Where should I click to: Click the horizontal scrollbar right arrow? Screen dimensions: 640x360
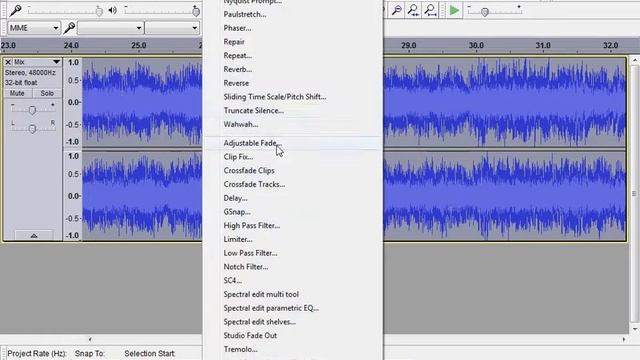pos(624,339)
